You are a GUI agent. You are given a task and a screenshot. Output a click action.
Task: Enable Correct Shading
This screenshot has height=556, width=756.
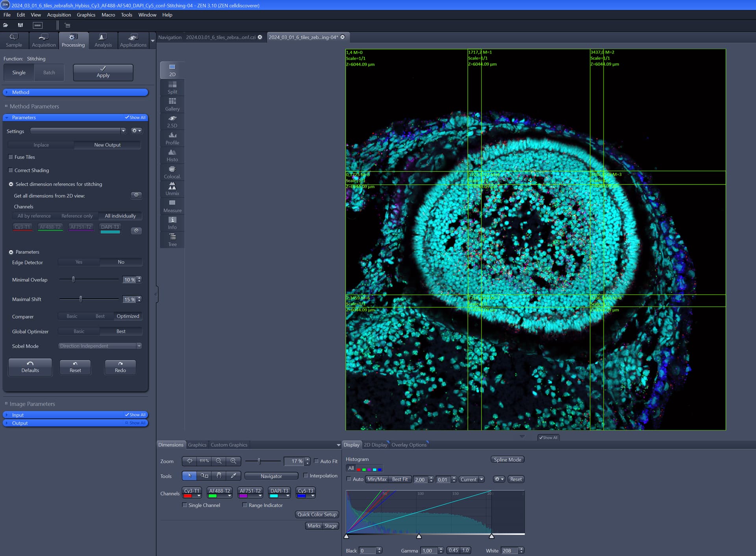click(x=11, y=170)
